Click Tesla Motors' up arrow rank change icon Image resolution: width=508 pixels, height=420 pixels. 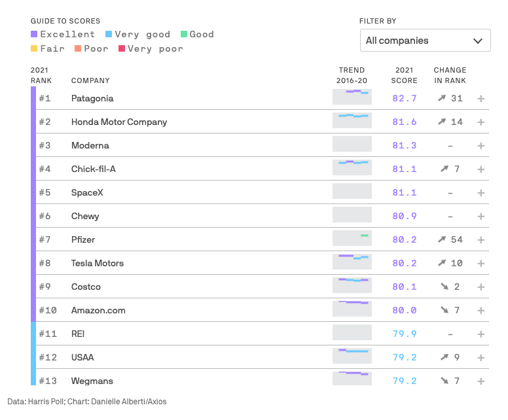pyautogui.click(x=442, y=263)
